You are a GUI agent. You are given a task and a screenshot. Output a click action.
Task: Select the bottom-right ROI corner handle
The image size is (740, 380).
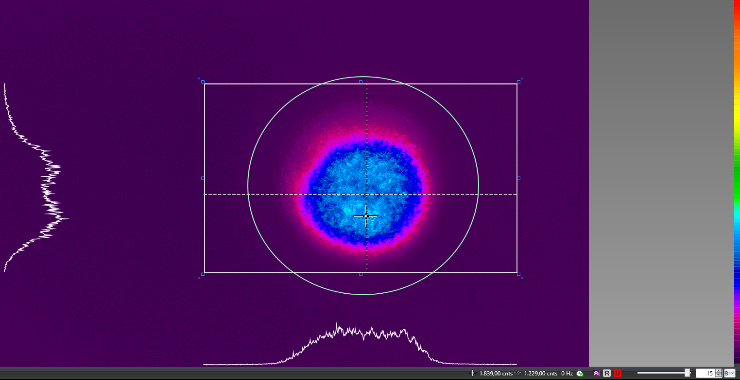(x=519, y=274)
